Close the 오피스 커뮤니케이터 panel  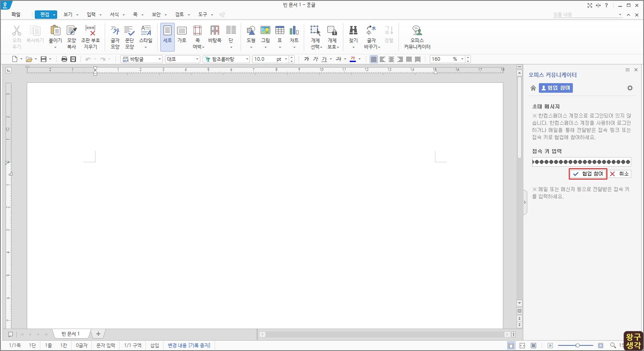click(636, 70)
